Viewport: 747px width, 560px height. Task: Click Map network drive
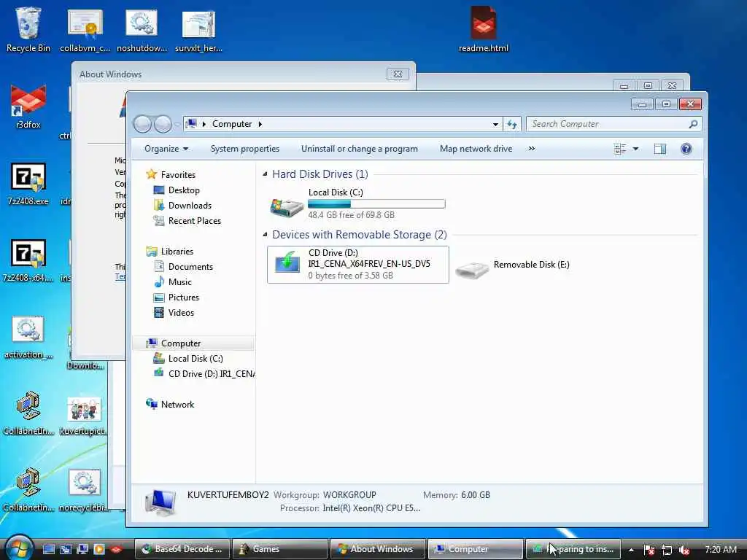pyautogui.click(x=476, y=149)
